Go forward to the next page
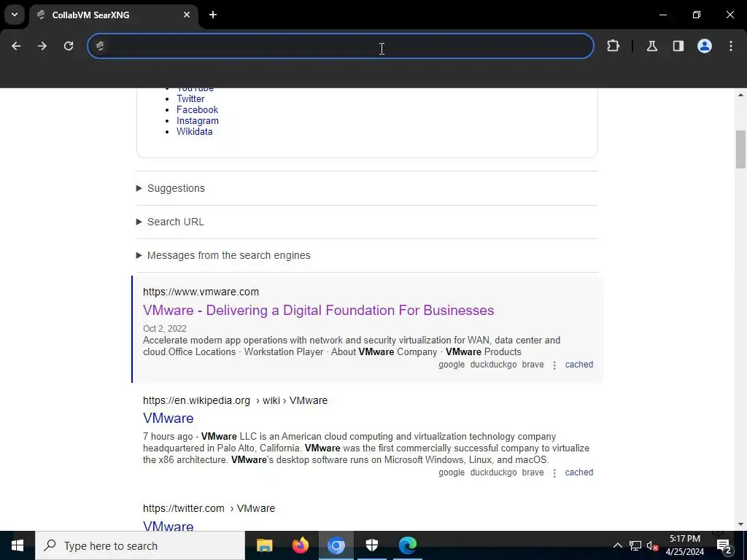The height and width of the screenshot is (560, 747). 42,46
